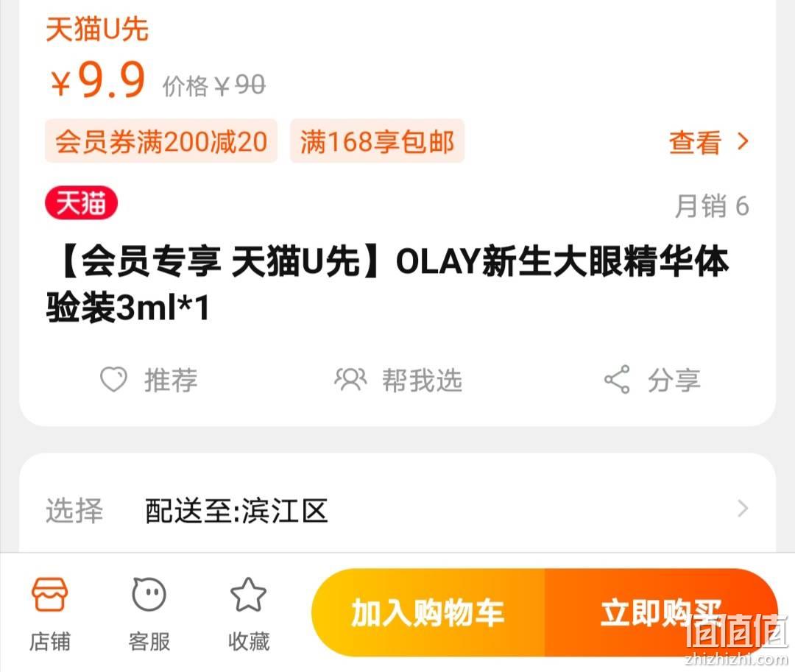Image resolution: width=795 pixels, height=672 pixels.
Task: Open the 店铺 store icon
Action: [x=49, y=595]
